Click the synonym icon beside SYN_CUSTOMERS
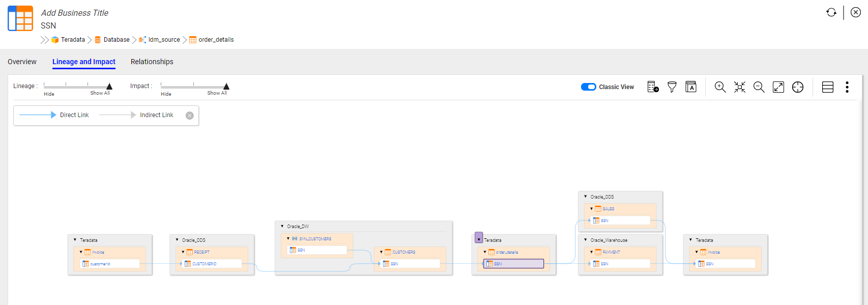The width and height of the screenshot is (868, 305). tap(295, 238)
